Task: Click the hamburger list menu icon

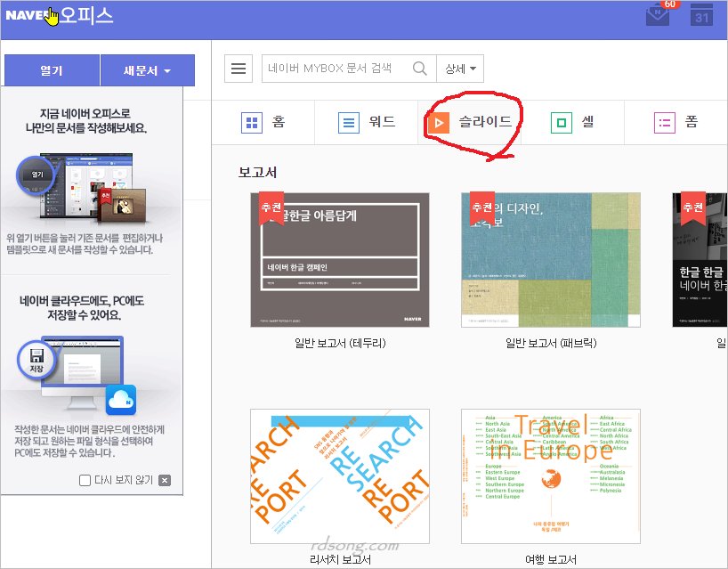Action: tap(238, 69)
